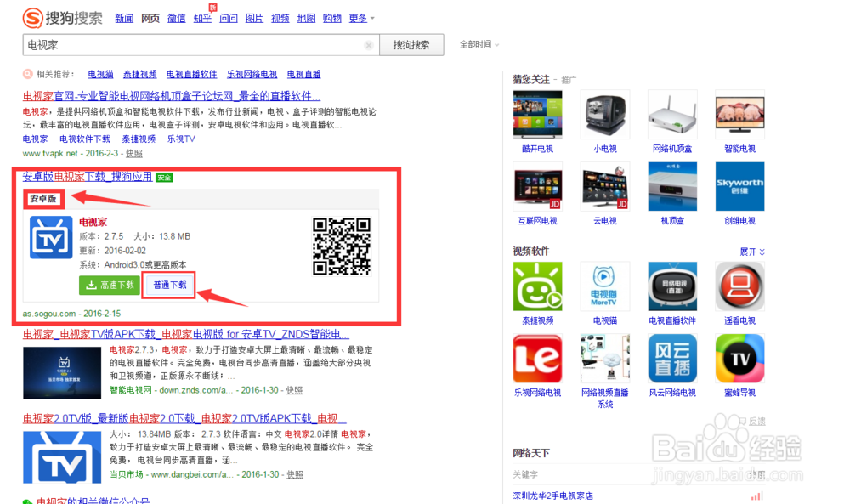Click related suggestion 电视直播软件
The width and height of the screenshot is (850, 504).
(x=191, y=74)
